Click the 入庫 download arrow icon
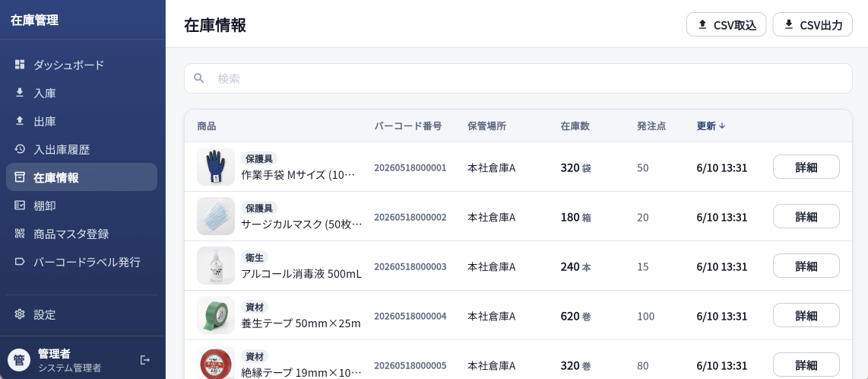This screenshot has width=868, height=379. click(x=20, y=93)
